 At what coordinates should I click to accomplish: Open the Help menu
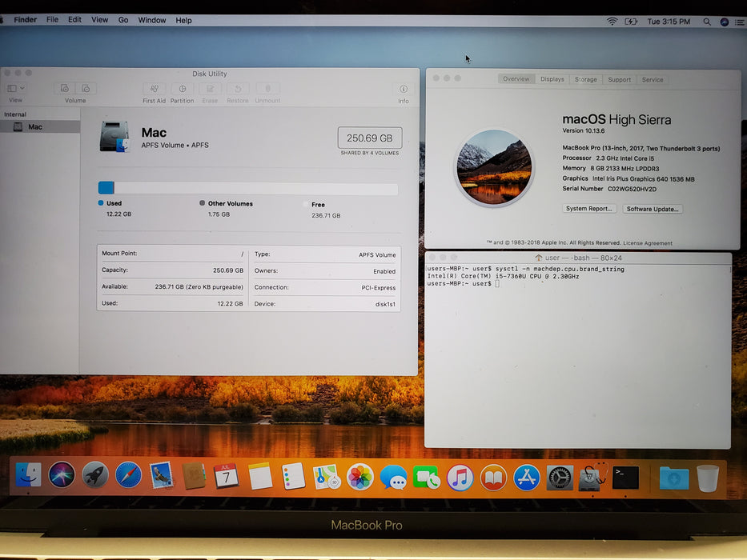[x=183, y=21]
